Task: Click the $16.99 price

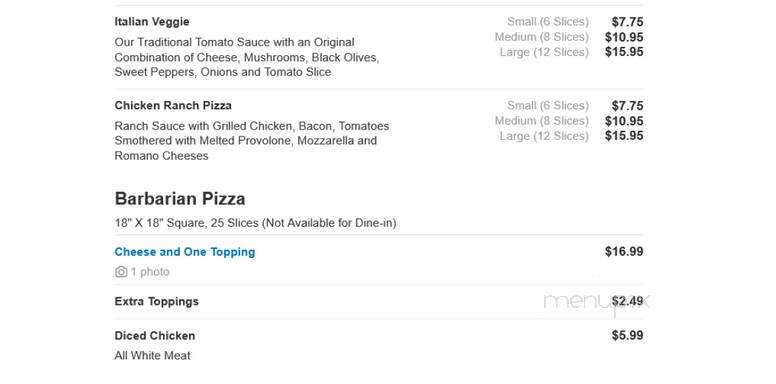Action: click(624, 251)
